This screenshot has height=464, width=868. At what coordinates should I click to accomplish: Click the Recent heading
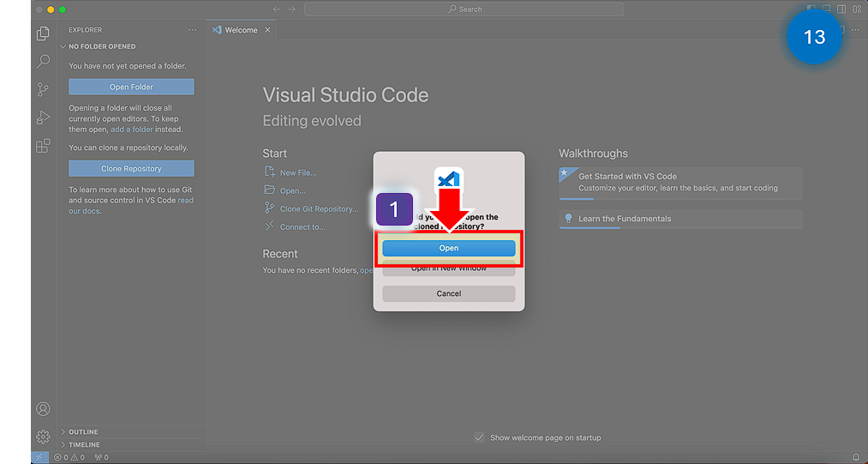(x=279, y=254)
